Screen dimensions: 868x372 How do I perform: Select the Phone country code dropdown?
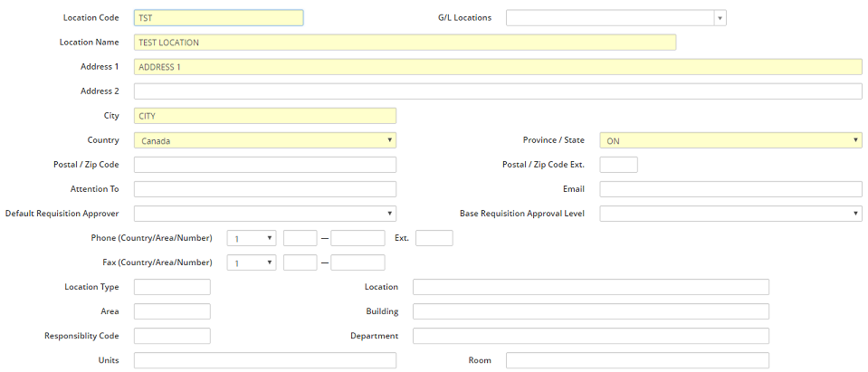point(251,238)
